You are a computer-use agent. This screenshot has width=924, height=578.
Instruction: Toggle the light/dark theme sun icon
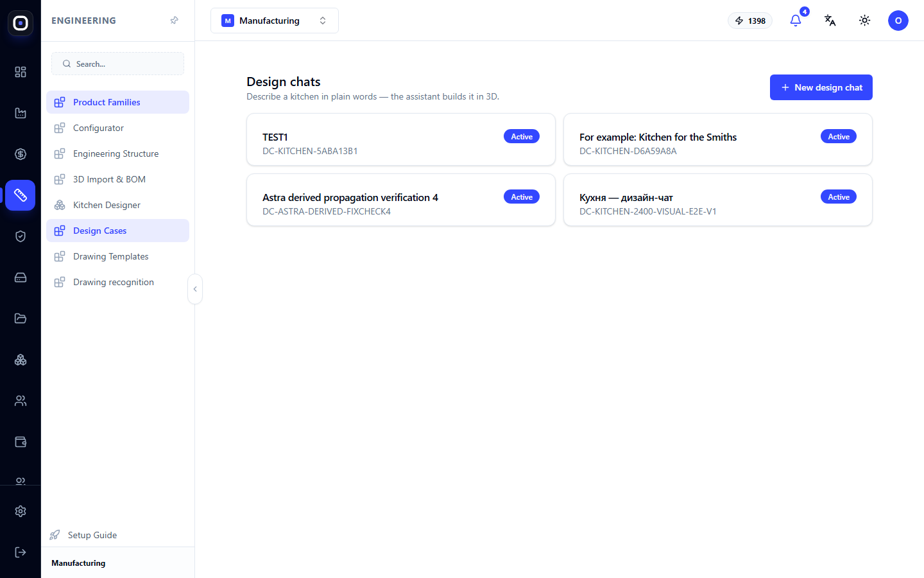(x=864, y=21)
